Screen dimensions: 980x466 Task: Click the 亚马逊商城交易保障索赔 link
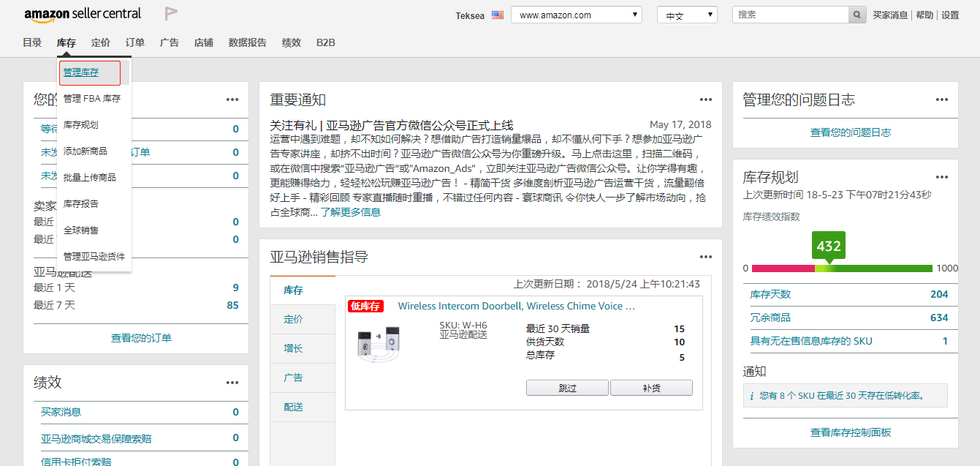pyautogui.click(x=96, y=438)
